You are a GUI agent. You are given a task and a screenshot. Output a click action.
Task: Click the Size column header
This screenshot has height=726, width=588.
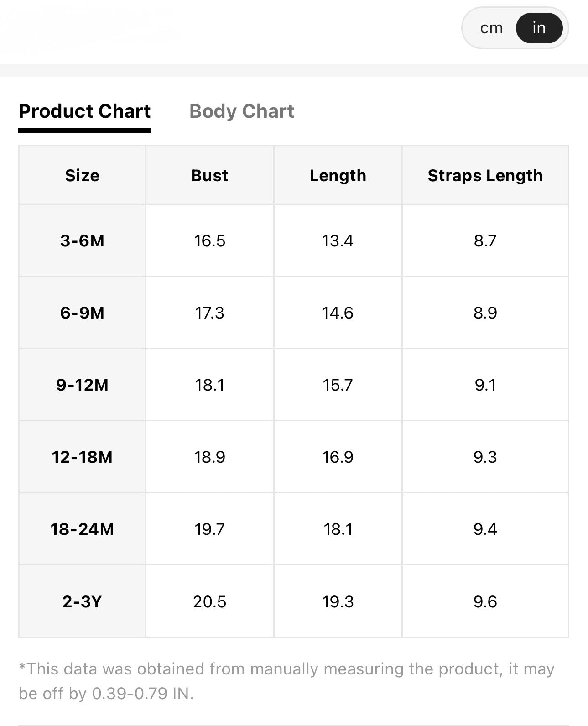pyautogui.click(x=82, y=175)
